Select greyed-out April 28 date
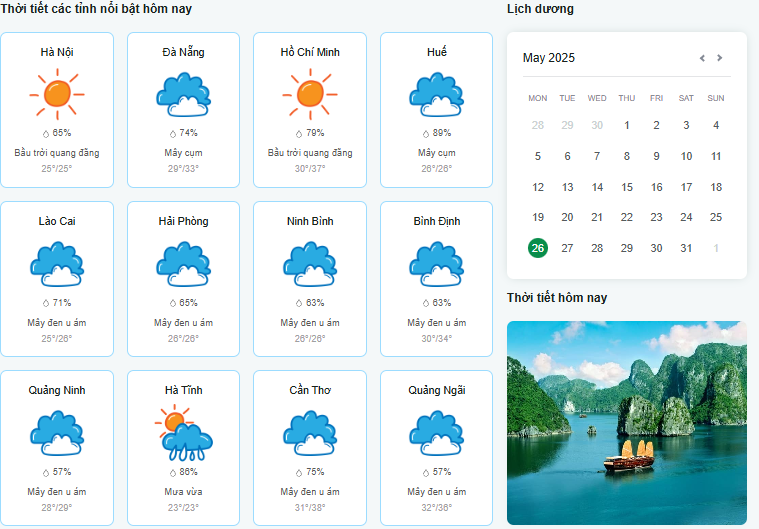This screenshot has height=529, width=759. 538,125
